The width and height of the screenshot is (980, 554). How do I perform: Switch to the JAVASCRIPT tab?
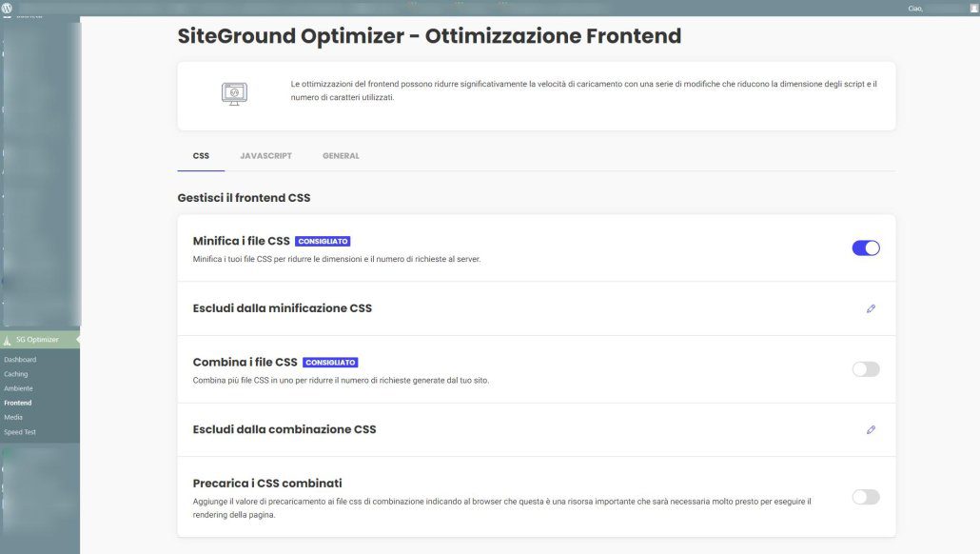coord(266,155)
